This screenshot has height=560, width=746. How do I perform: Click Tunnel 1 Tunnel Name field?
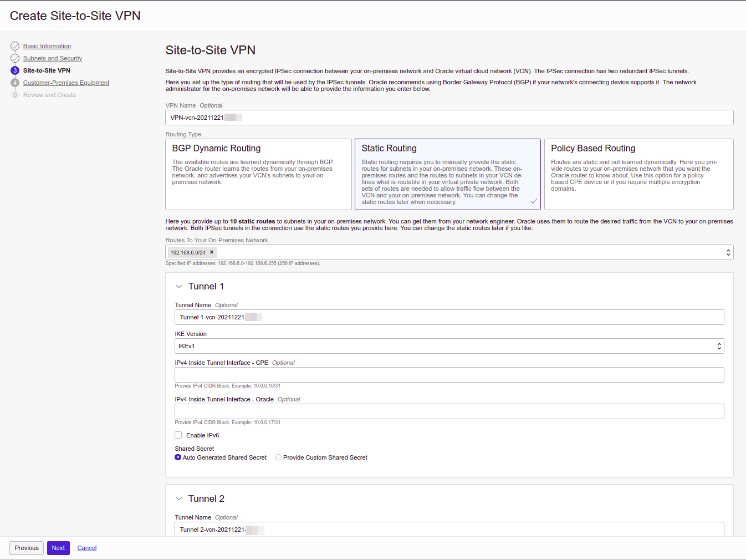(449, 317)
